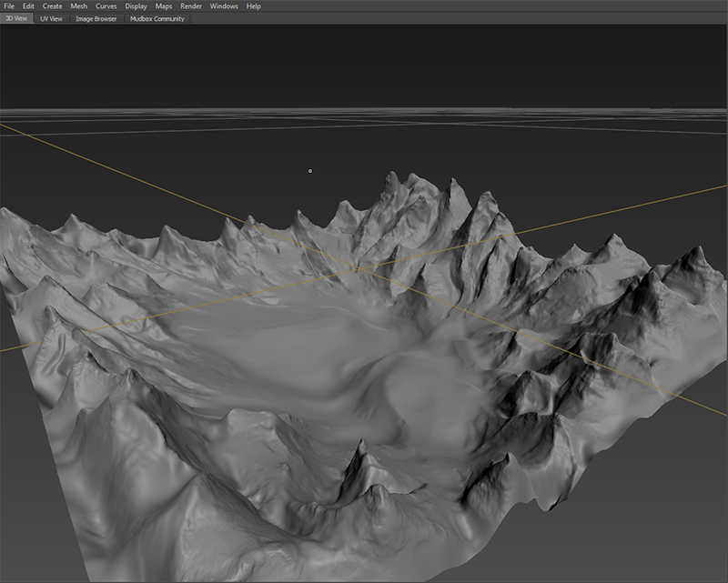Open the Mudbox Community tab
Image resolution: width=728 pixels, height=583 pixels.
(157, 18)
